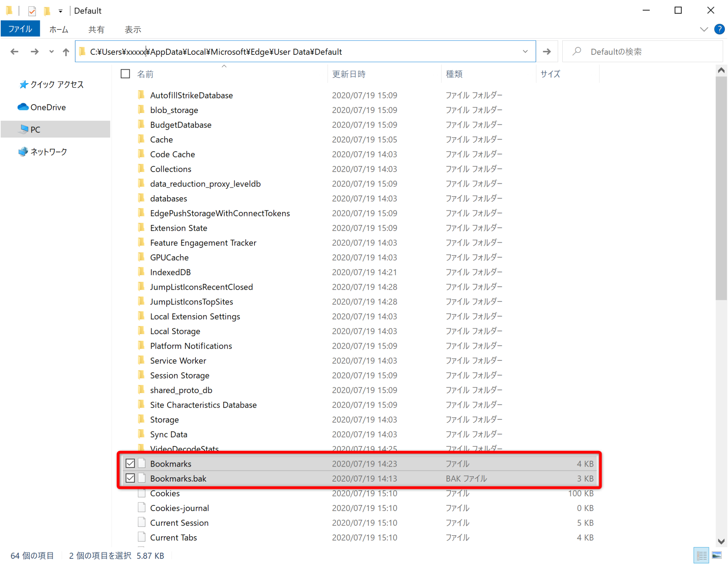This screenshot has width=728, height=564.
Task: Uncheck the Bookmarks file checkbox
Action: coord(130,463)
